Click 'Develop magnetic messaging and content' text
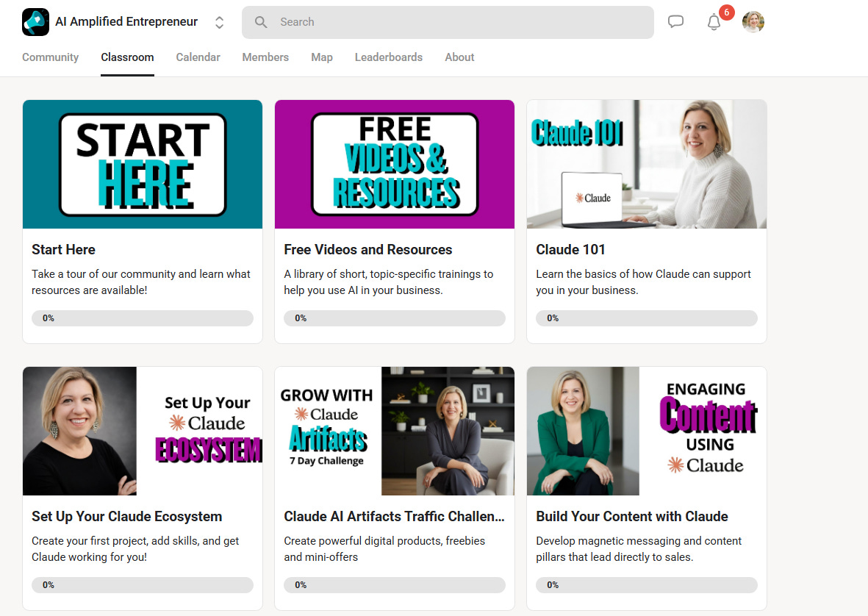 (x=639, y=548)
